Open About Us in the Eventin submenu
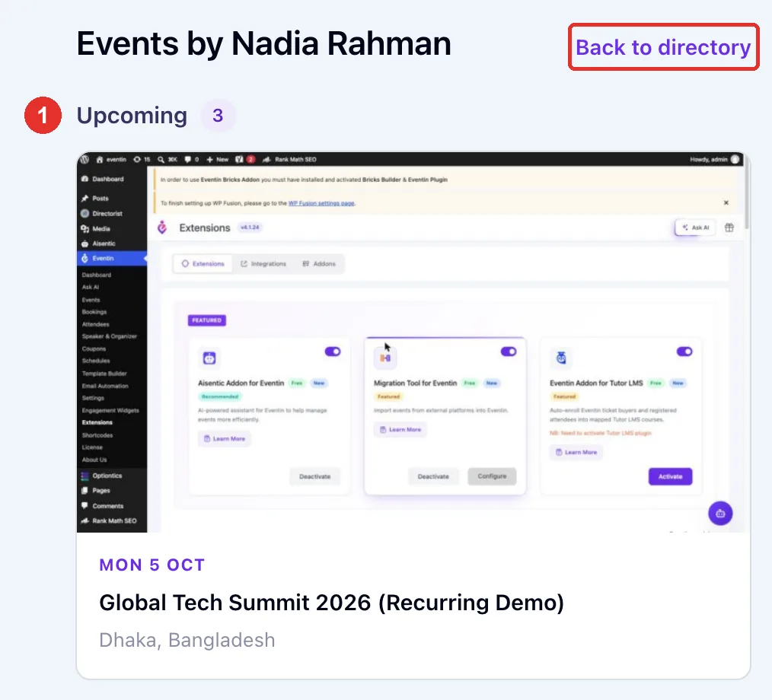Image resolution: width=772 pixels, height=700 pixels. pos(94,460)
